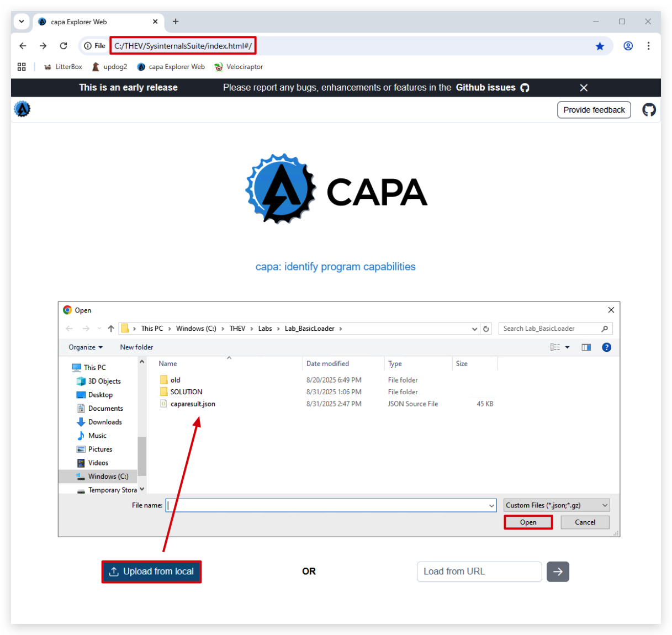Open the LitterBox bookmark

63,67
